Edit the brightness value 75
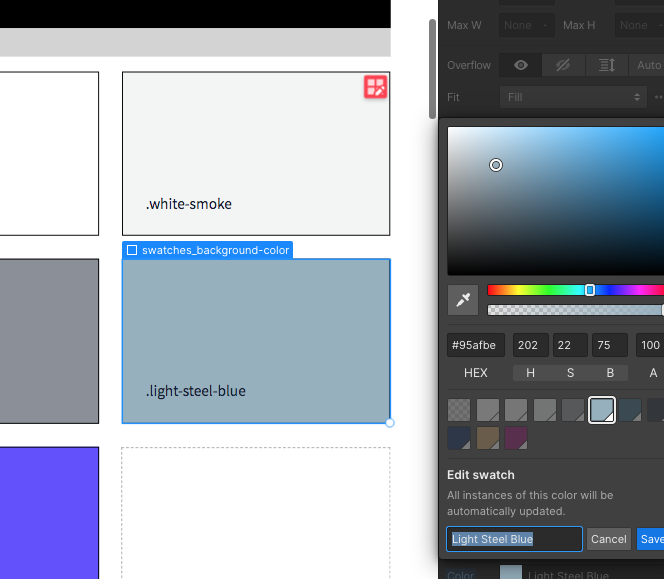Image resolution: width=664 pixels, height=579 pixels. point(610,345)
